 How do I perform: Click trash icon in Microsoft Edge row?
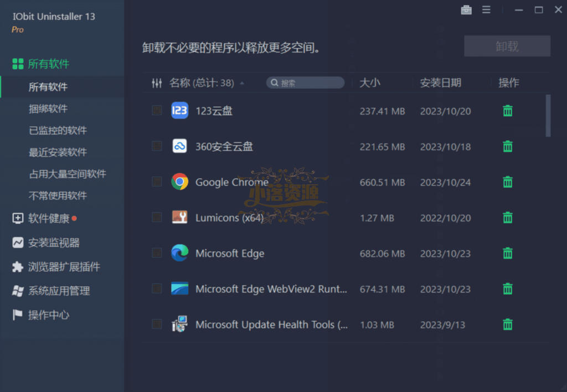[508, 253]
